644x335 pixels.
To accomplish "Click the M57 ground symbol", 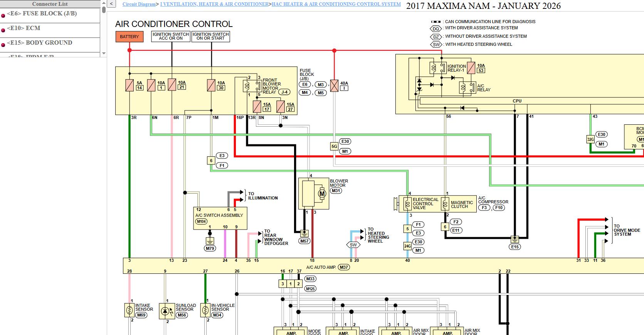I will tap(304, 234).
